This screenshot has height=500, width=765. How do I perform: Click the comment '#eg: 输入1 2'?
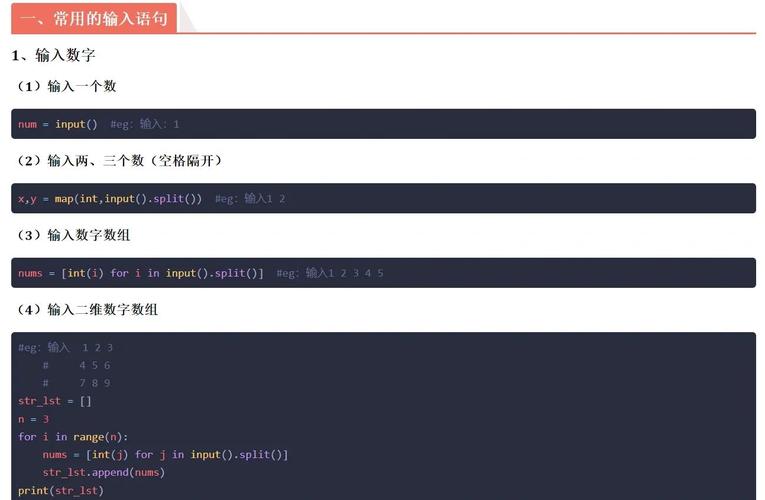click(250, 199)
